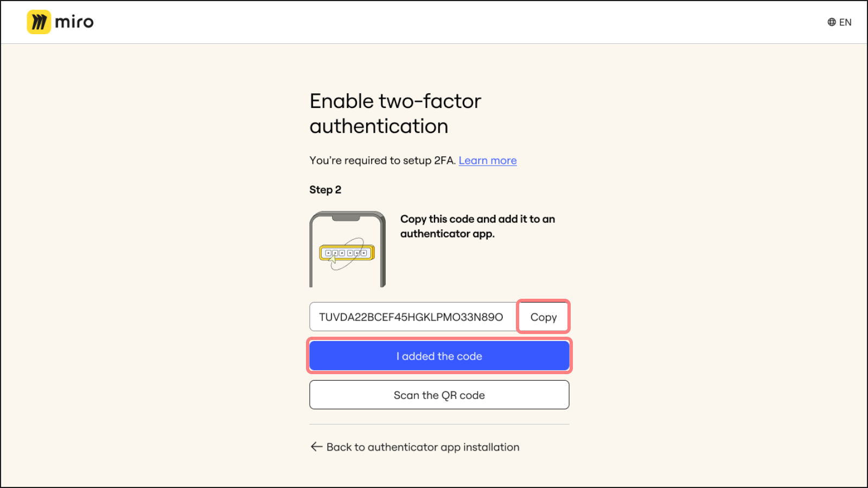868x488 pixels.
Task: Click the Miro logo
Action: point(60,22)
